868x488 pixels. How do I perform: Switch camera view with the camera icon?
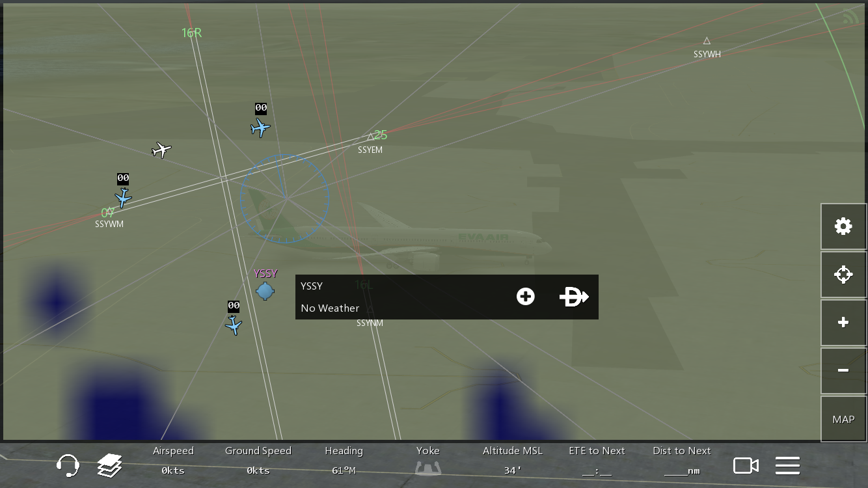point(746,466)
